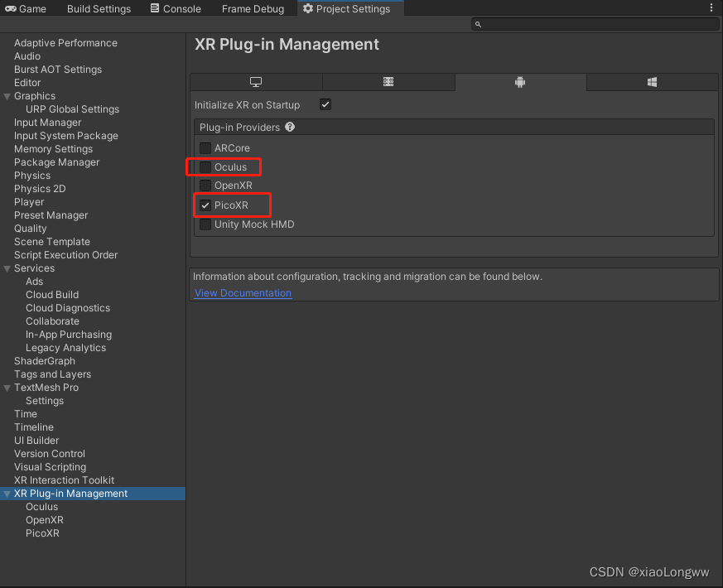Collapse the Graphics tree section
The image size is (723, 588).
7,96
